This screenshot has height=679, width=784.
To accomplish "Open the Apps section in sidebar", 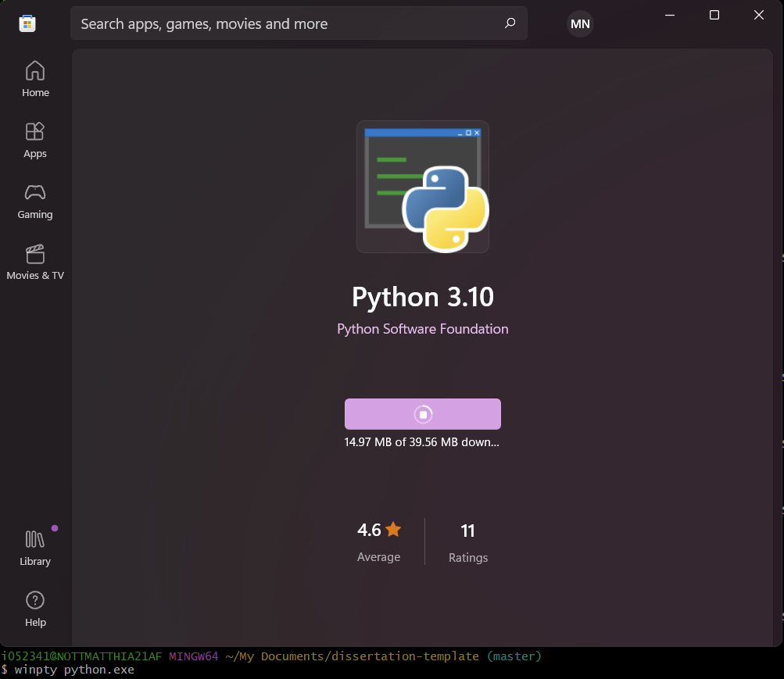I will pyautogui.click(x=35, y=140).
